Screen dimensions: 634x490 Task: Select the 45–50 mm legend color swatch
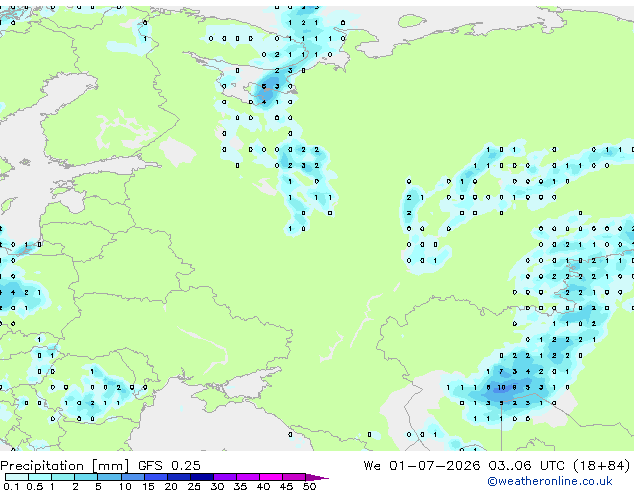click(294, 477)
